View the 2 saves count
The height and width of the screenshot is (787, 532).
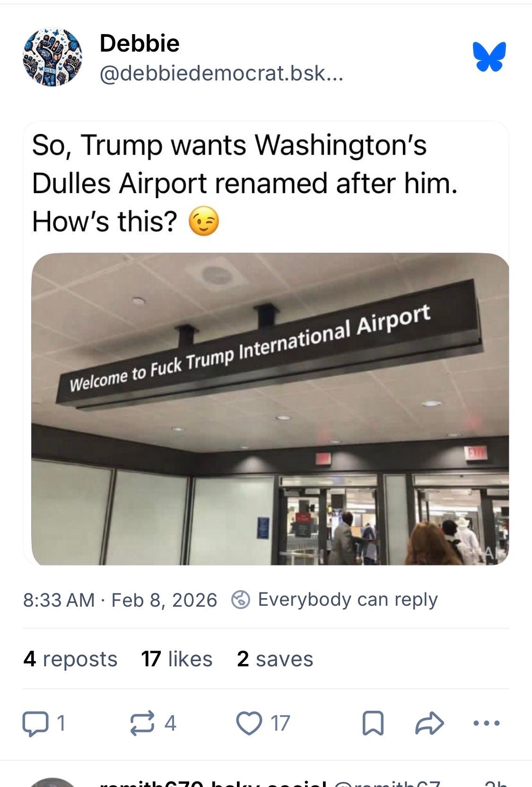pyautogui.click(x=275, y=659)
